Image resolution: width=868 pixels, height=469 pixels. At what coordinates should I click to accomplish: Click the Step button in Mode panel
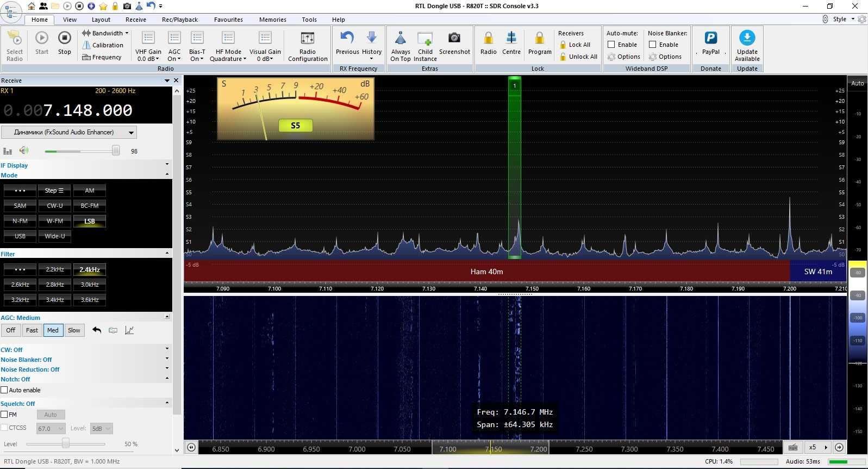(54, 190)
